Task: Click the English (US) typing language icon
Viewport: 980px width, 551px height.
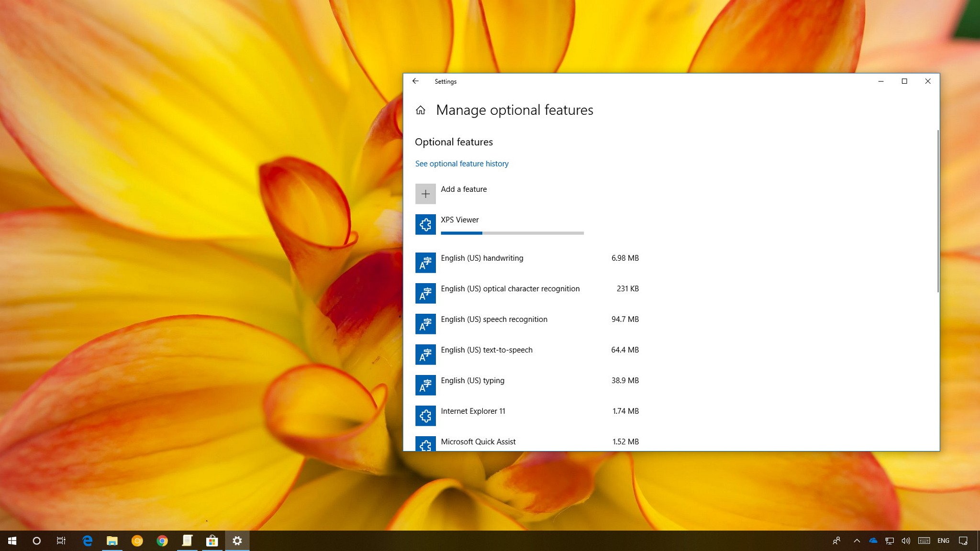Action: pyautogui.click(x=425, y=385)
